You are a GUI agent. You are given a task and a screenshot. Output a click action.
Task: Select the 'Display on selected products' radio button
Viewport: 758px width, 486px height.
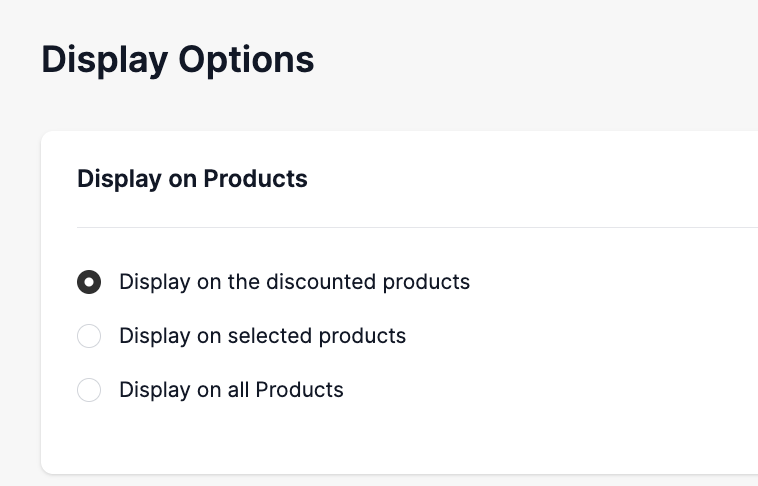[89, 336]
